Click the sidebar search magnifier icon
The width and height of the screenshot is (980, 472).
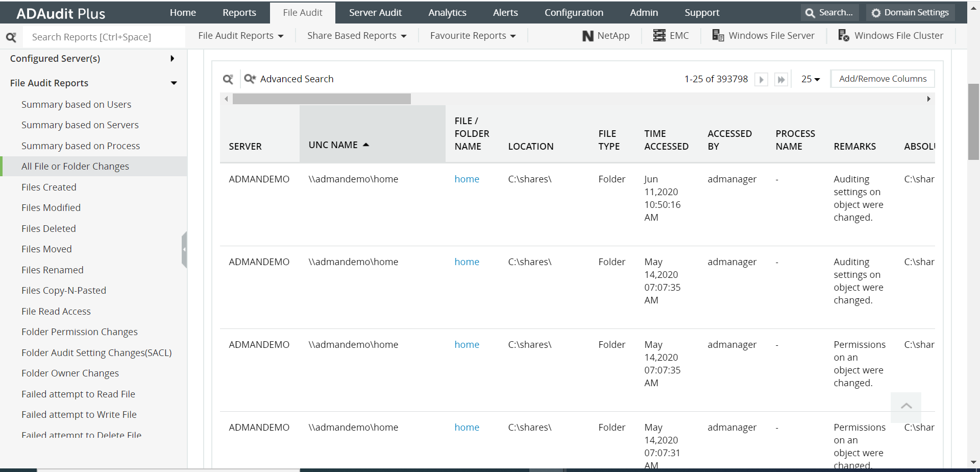coord(11,37)
